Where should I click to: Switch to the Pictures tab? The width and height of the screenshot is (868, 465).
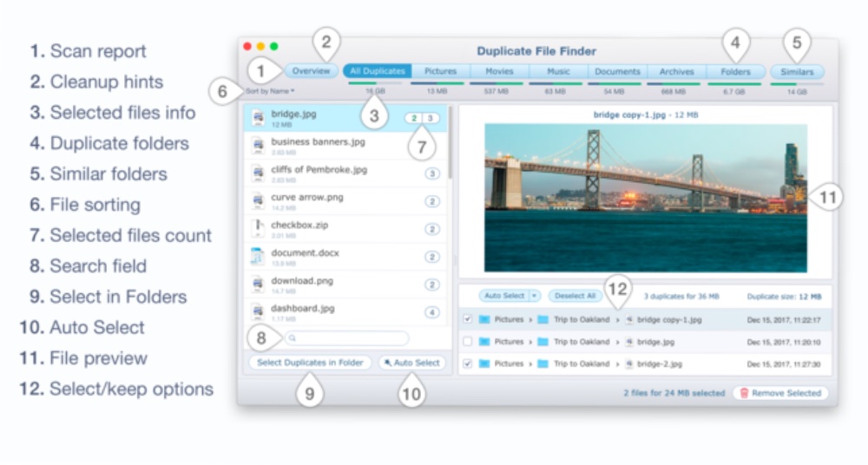[441, 72]
